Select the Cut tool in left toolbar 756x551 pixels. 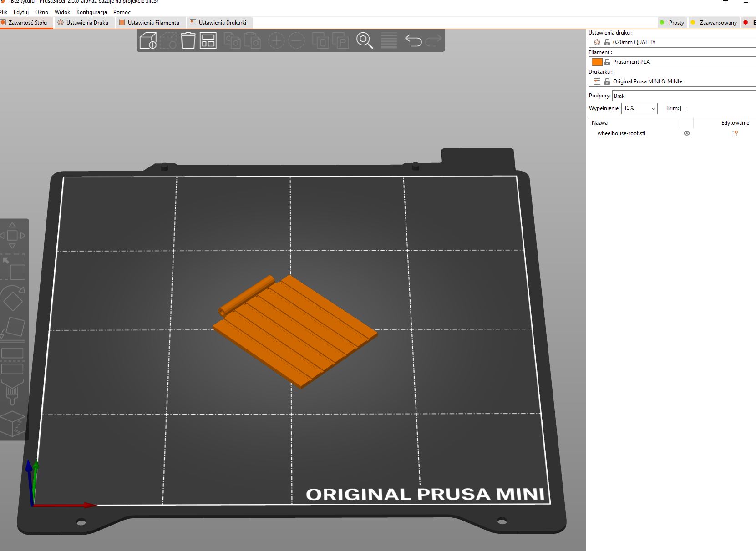[x=12, y=360]
